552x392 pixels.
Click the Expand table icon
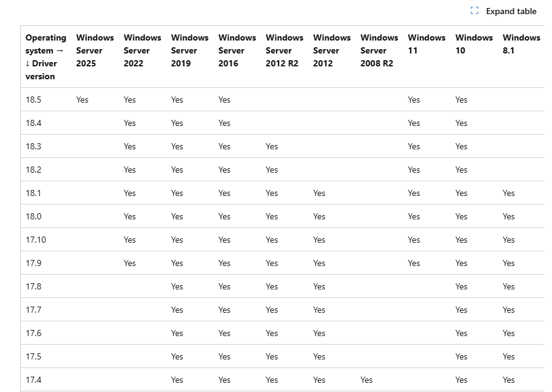click(474, 11)
